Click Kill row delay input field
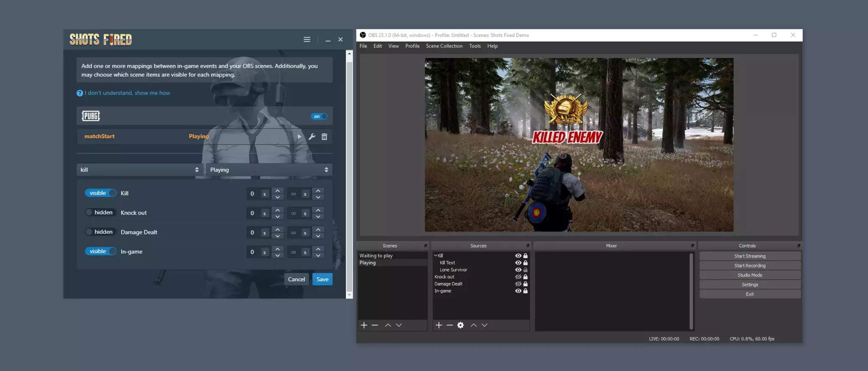The height and width of the screenshot is (371, 868). [253, 194]
